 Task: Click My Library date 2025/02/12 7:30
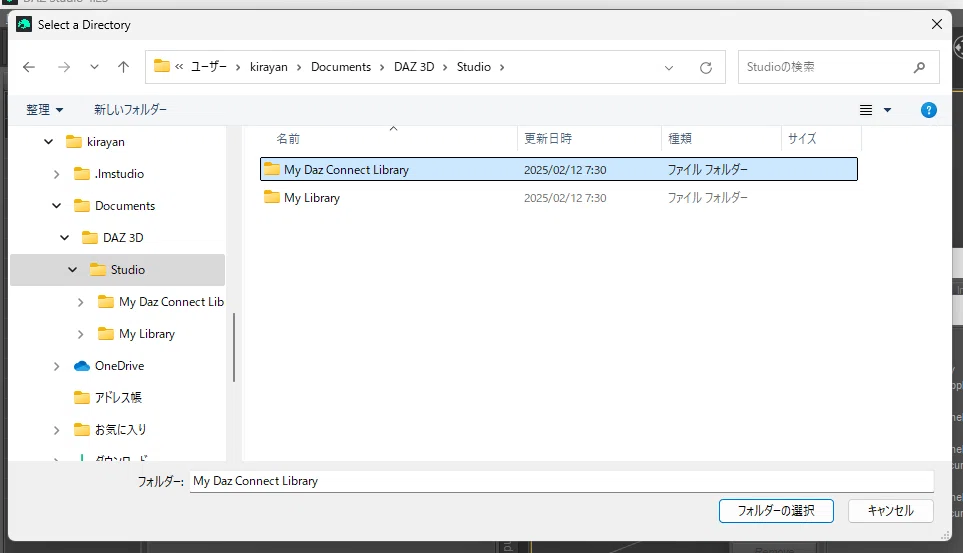click(565, 198)
